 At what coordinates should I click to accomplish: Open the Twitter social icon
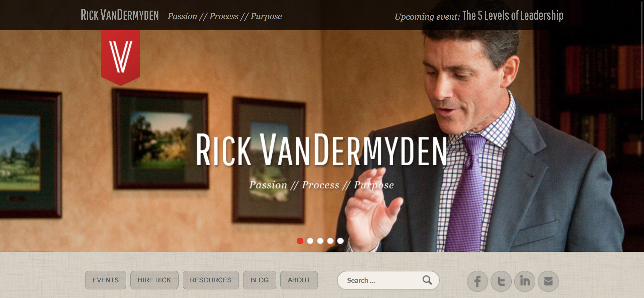click(x=501, y=281)
